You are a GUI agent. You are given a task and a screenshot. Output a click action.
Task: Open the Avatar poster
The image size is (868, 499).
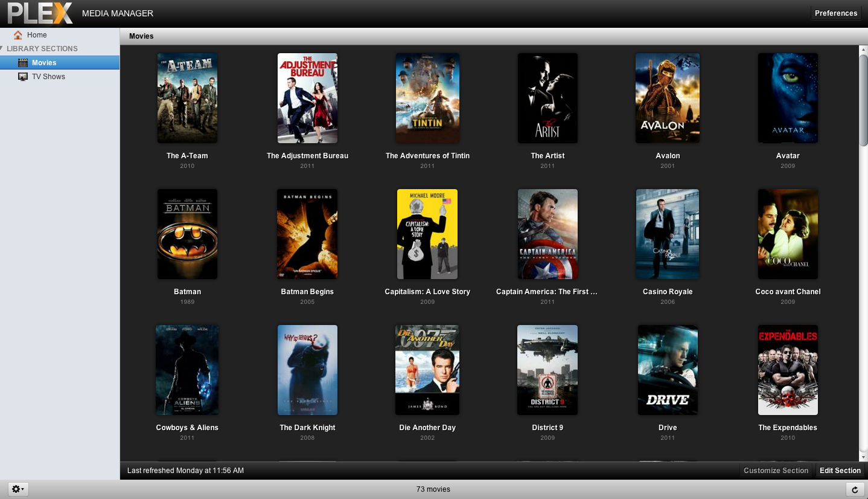(788, 98)
